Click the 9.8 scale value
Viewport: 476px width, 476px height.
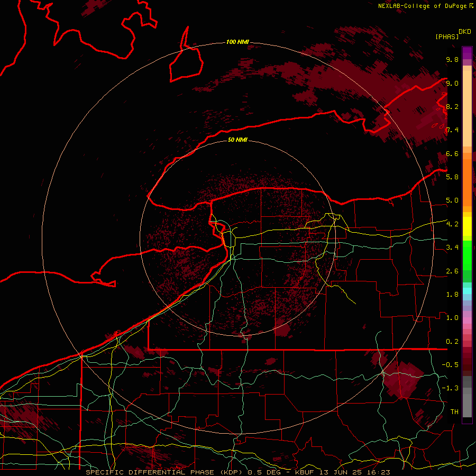pyautogui.click(x=452, y=59)
